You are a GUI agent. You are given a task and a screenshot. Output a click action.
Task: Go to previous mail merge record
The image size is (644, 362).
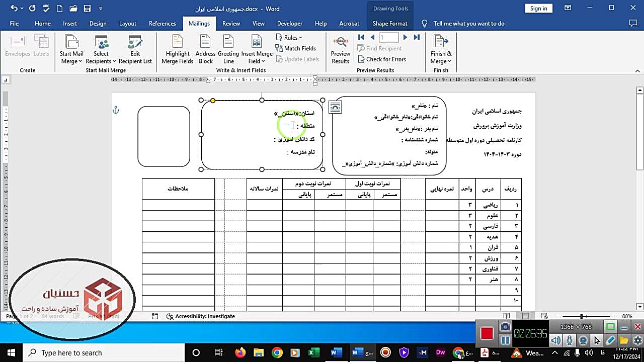click(372, 37)
